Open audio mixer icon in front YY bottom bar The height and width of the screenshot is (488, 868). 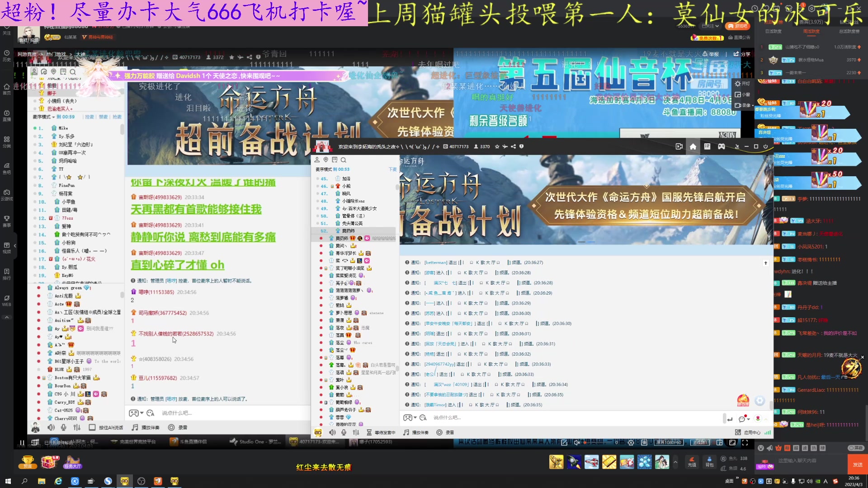coord(356,432)
